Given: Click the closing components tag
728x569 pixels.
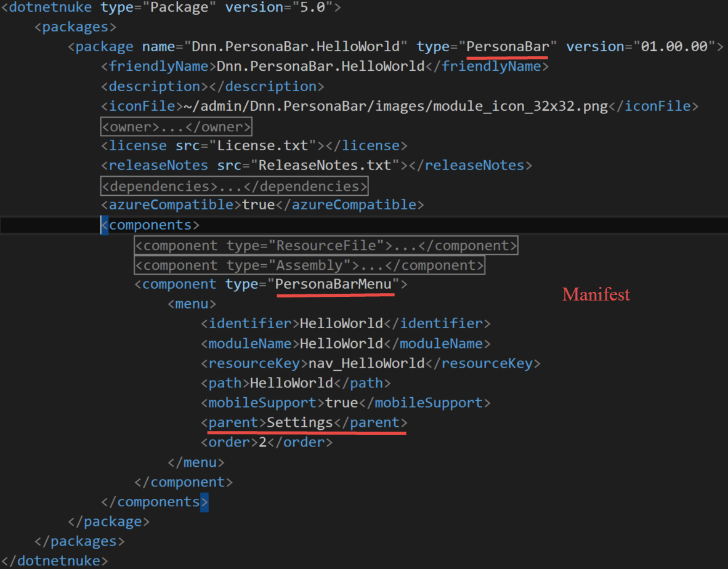Looking at the screenshot, I should click(x=155, y=502).
